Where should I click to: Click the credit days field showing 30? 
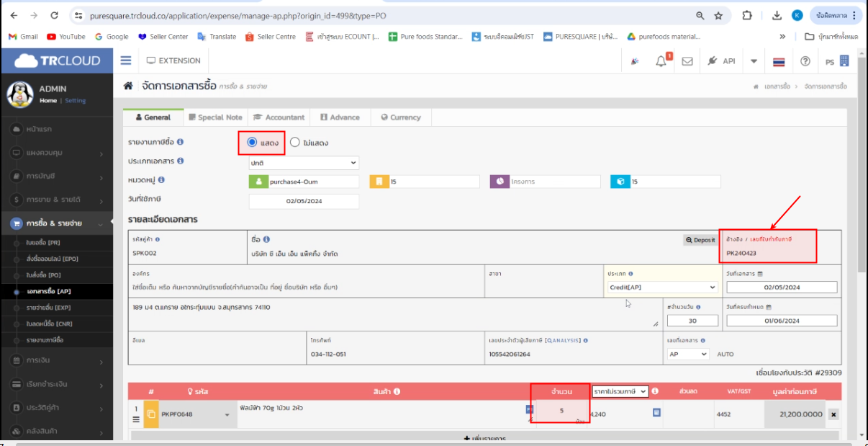click(691, 320)
